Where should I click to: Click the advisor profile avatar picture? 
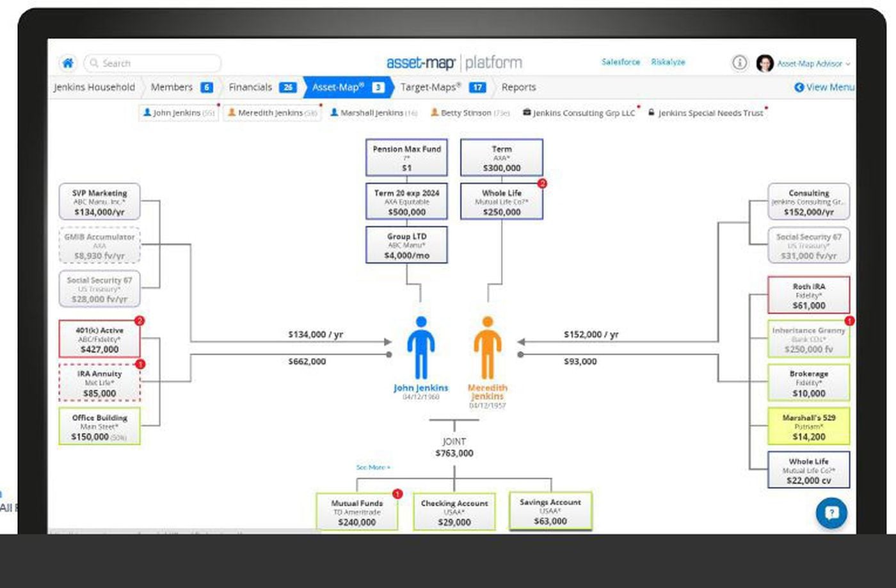tap(764, 63)
